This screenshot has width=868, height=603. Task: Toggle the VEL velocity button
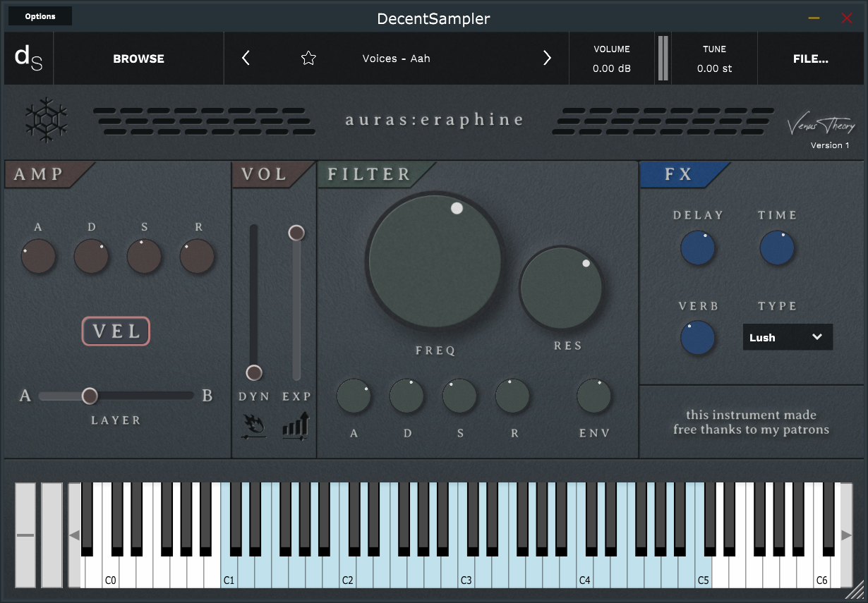point(116,331)
